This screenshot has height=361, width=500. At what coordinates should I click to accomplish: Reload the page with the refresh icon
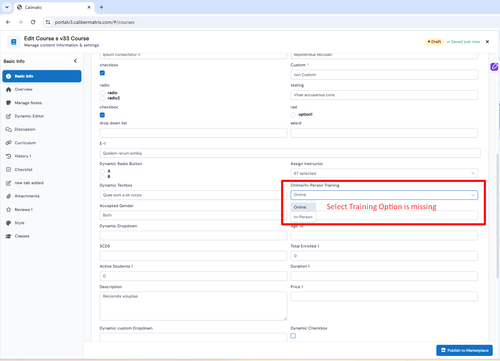click(x=33, y=22)
